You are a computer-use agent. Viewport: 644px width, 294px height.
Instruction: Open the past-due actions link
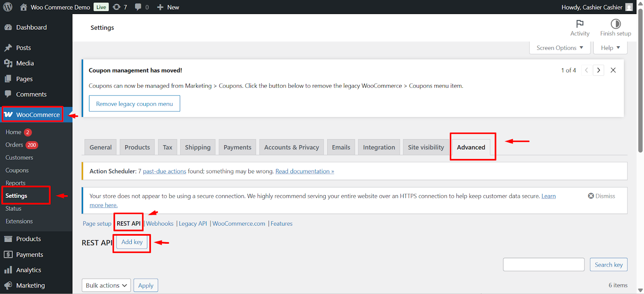165,171
